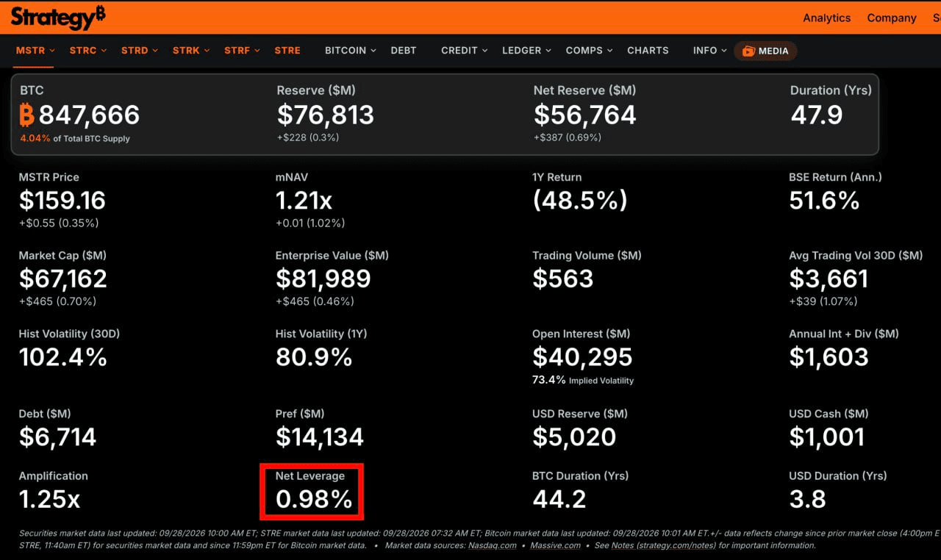Expand the STRC ticker dropdown

click(88, 51)
